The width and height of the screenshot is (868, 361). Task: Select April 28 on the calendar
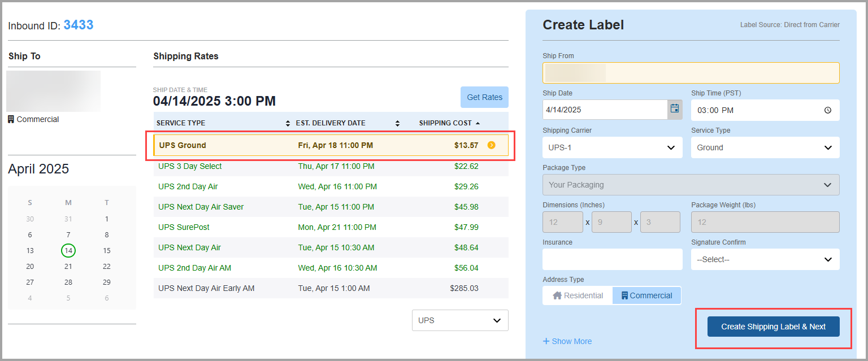click(68, 282)
